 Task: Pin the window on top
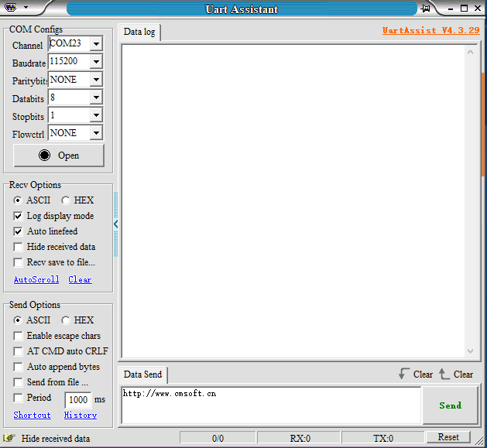pyautogui.click(x=426, y=9)
